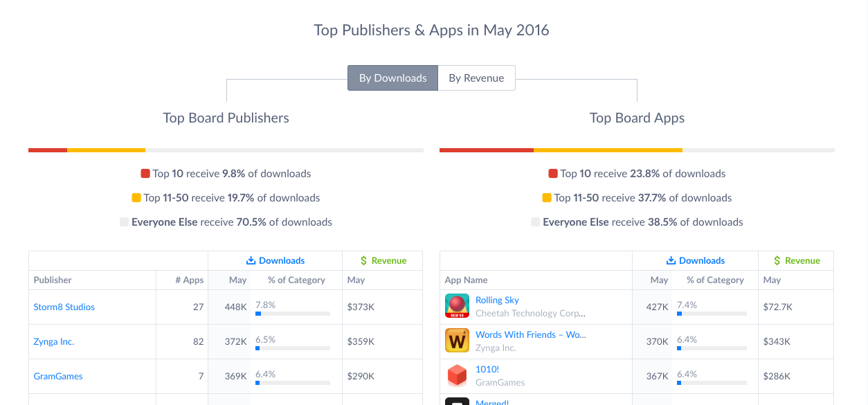Click the Top Board Apps distribution bar

pos(637,150)
